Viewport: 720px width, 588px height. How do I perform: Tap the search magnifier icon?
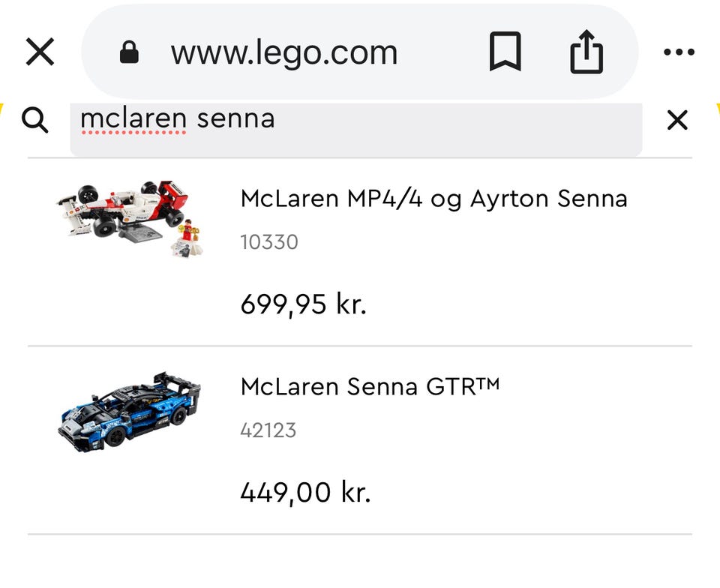pos(35,119)
